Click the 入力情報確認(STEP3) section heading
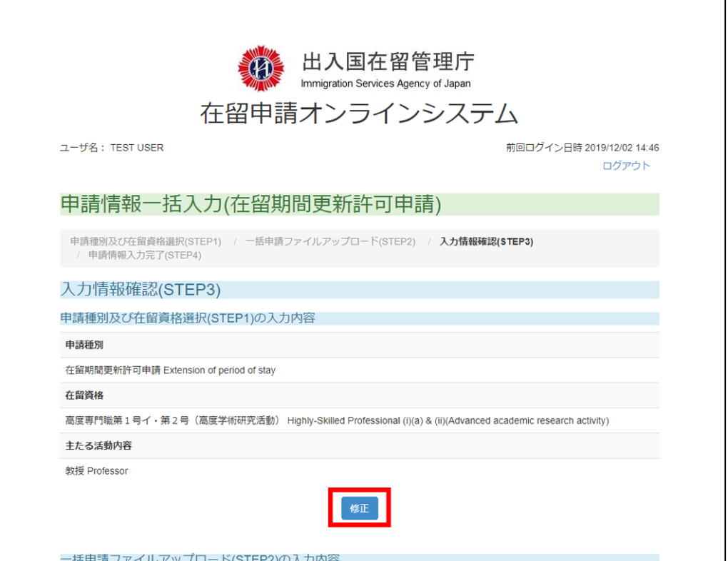This screenshot has height=561, width=728. tap(141, 289)
